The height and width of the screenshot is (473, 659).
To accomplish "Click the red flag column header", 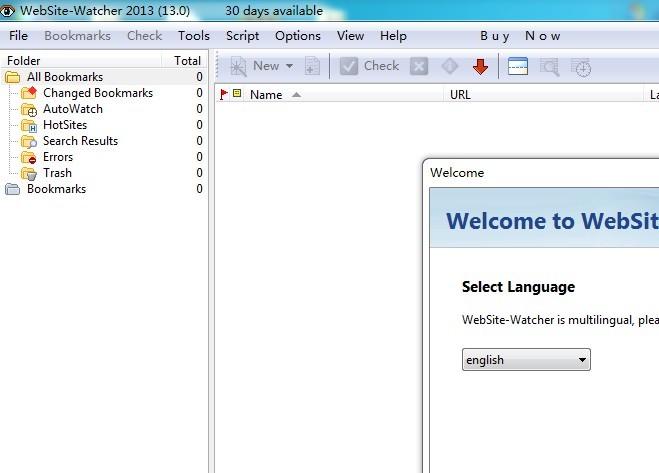I will click(x=224, y=95).
